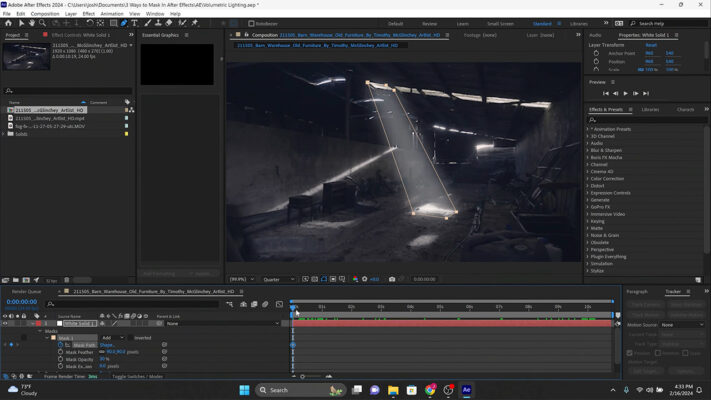Select the Roto Brush tool

(x=182, y=23)
